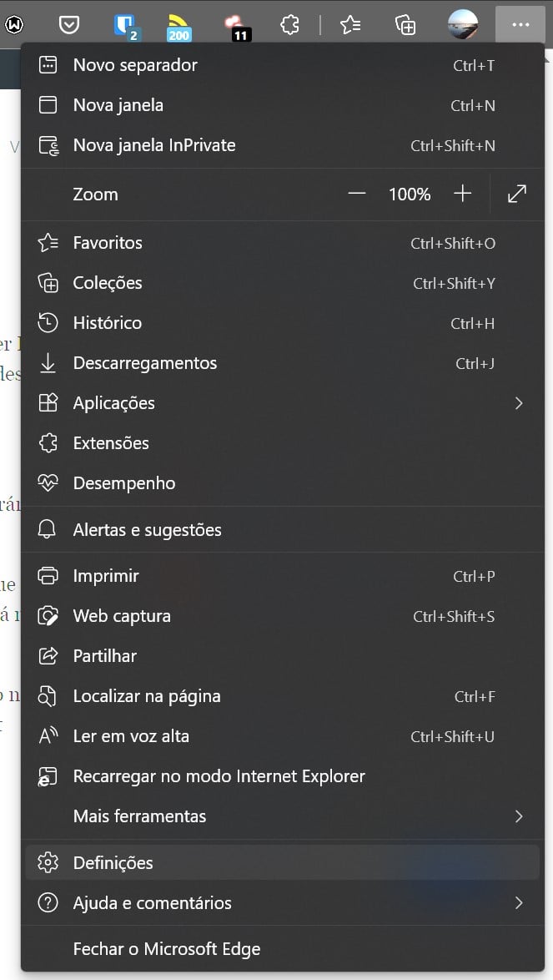The height and width of the screenshot is (980, 553).
Task: Click the user profile avatar
Action: (463, 25)
